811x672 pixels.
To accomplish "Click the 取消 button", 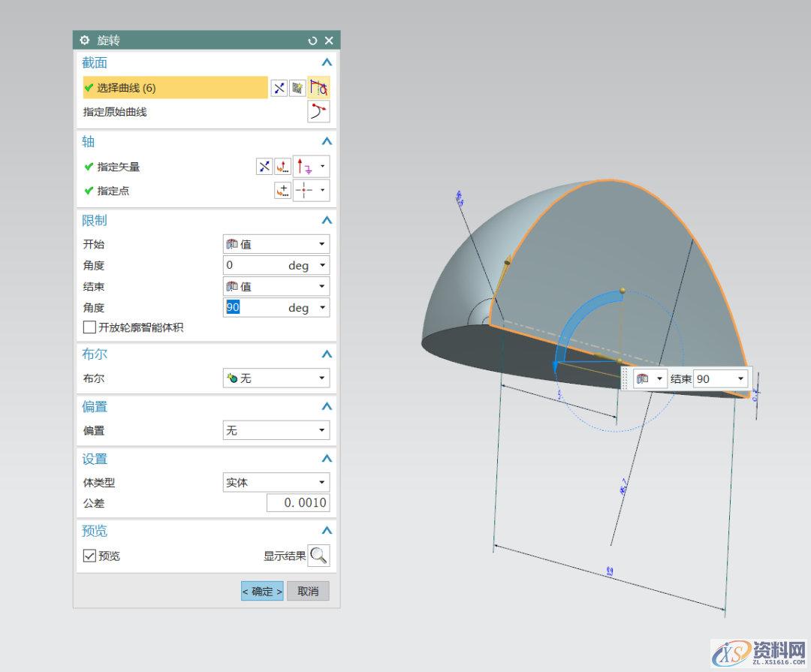I will tap(308, 591).
